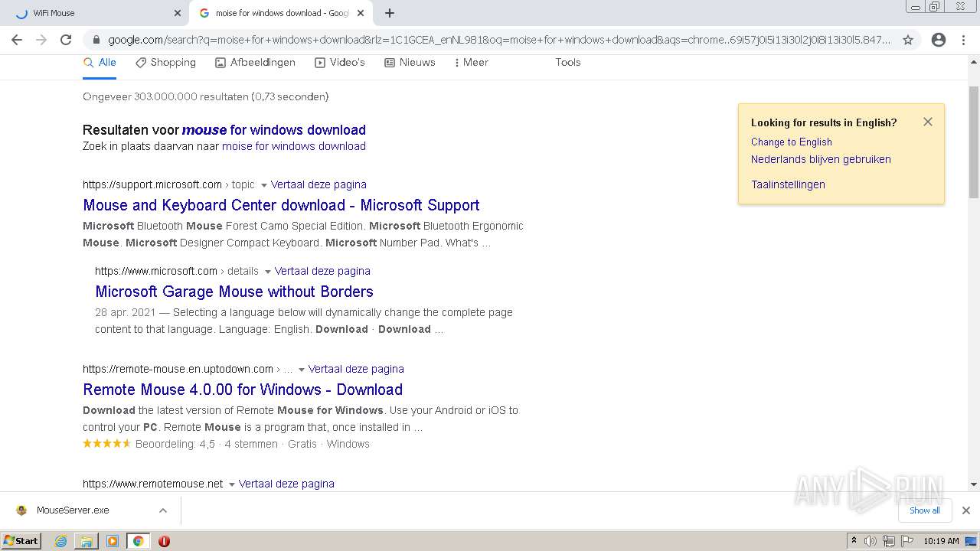Bookmark this page with the star icon
This screenshot has width=980, height=551.
(x=908, y=40)
